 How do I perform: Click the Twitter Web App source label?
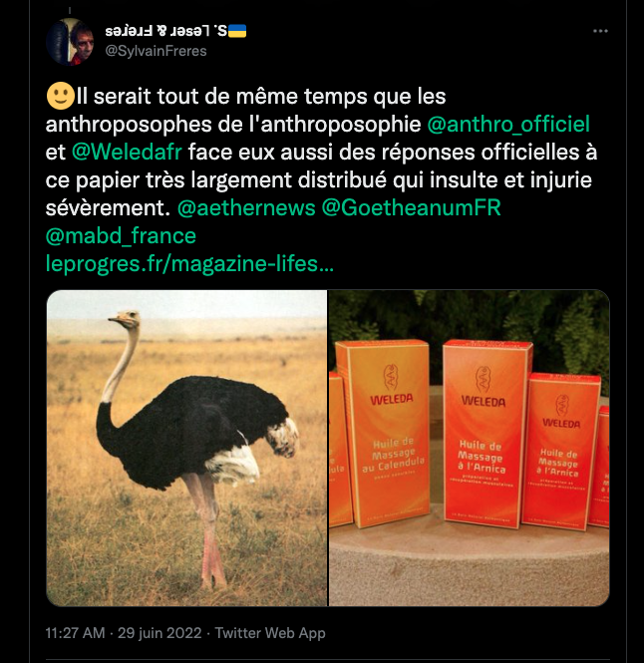[270, 633]
